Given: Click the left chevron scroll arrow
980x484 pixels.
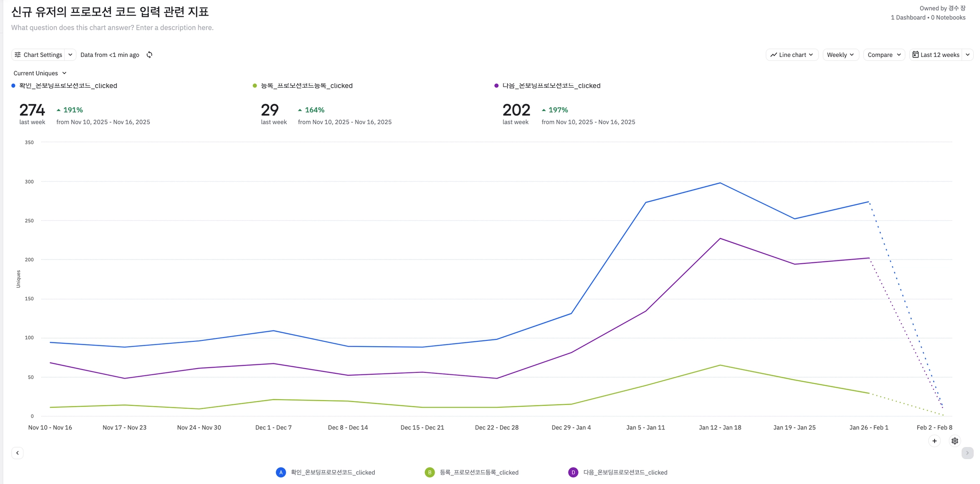Looking at the screenshot, I should (x=17, y=453).
